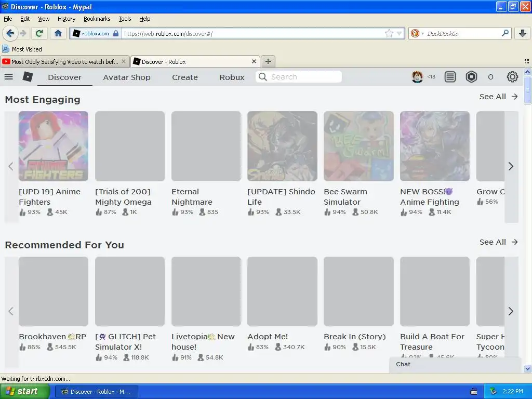Open the Bookmarks menu
This screenshot has height=399, width=532.
pos(97,19)
